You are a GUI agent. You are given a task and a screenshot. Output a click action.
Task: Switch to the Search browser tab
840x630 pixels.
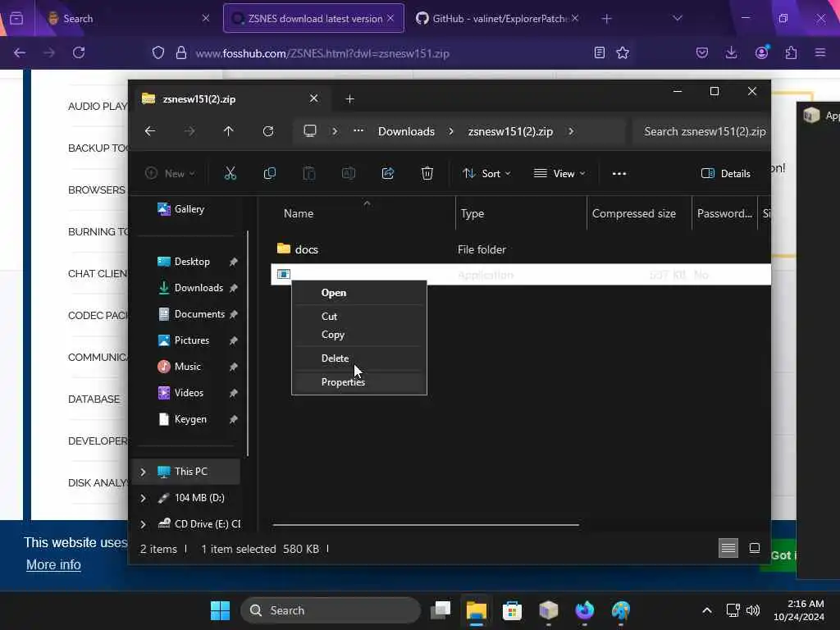pyautogui.click(x=129, y=18)
